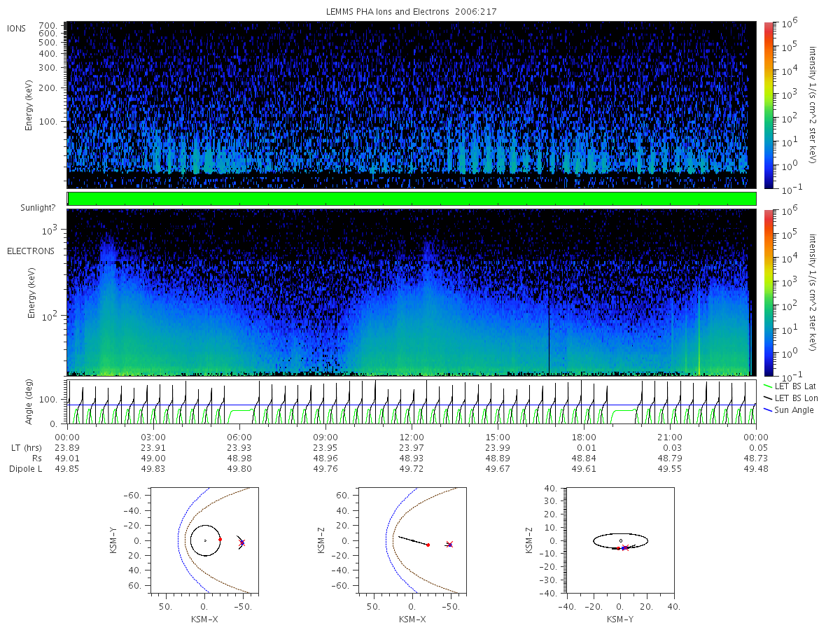This screenshot has height=630, width=840.
Task: Click the red dot in the KSM-X vs KSM-Z plot
Action: (428, 545)
